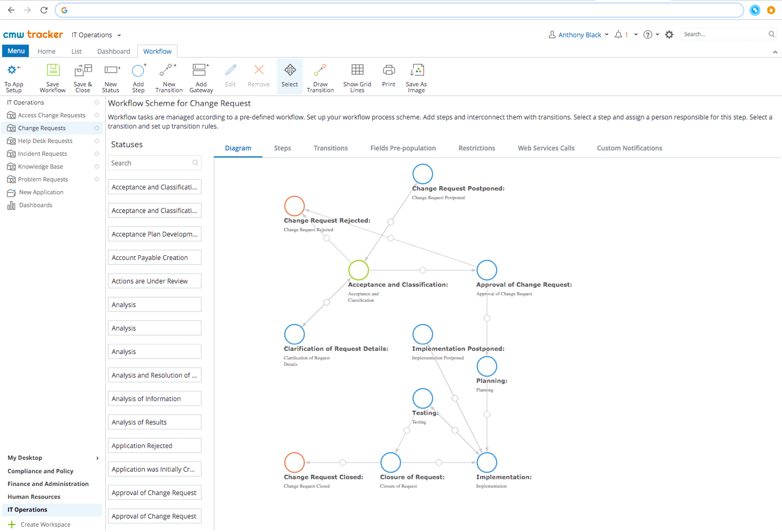The image size is (782, 532).
Task: Switch to the Home tab
Action: pos(46,52)
